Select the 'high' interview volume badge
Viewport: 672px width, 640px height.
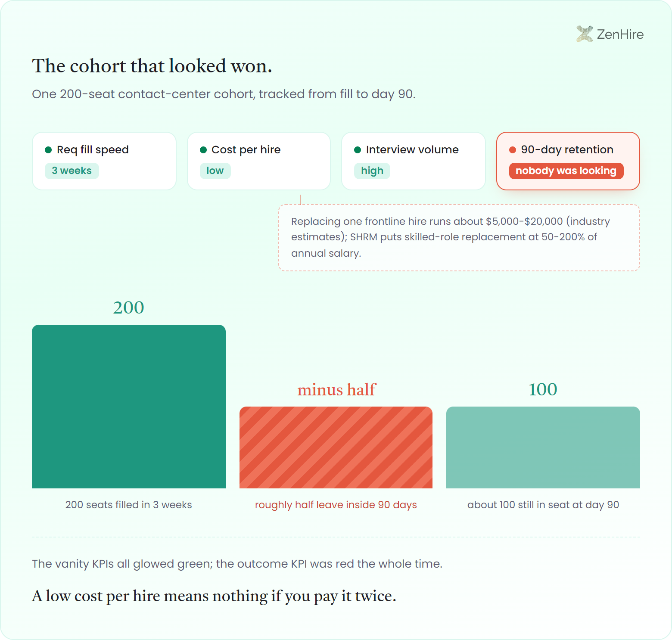pos(372,171)
